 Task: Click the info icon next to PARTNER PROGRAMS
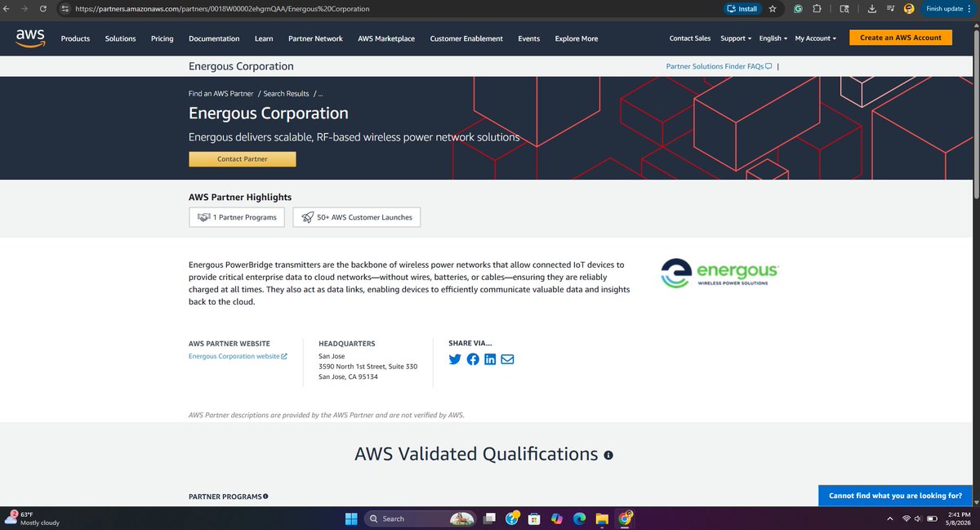(x=265, y=496)
